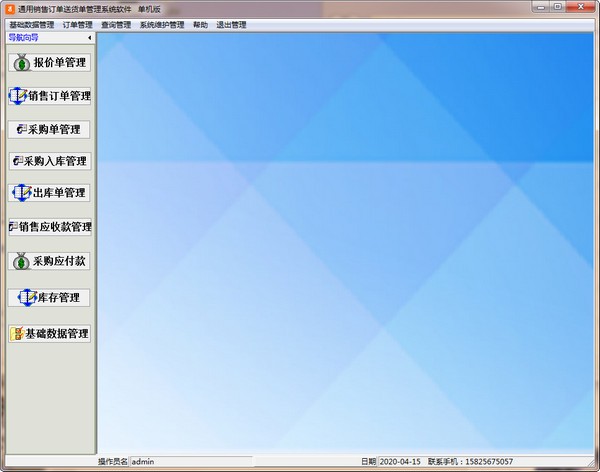The height and width of the screenshot is (472, 600).
Task: Click the 基础数据管理 sidebar button
Action: pyautogui.click(x=49, y=333)
